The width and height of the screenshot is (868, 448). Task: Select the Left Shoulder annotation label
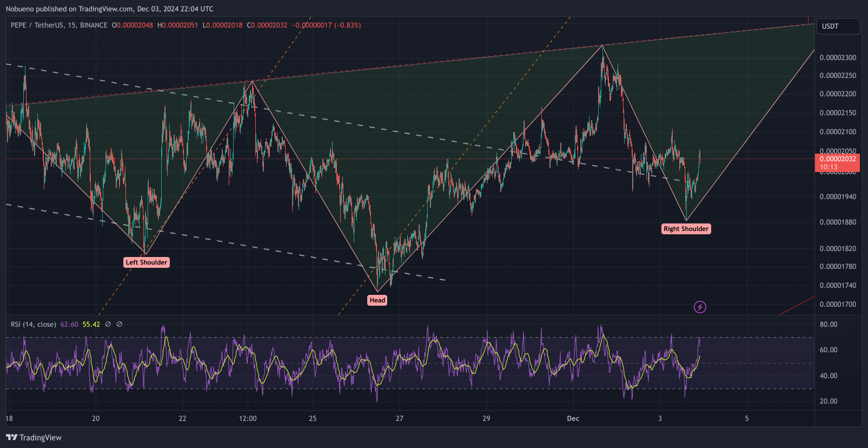(x=147, y=262)
